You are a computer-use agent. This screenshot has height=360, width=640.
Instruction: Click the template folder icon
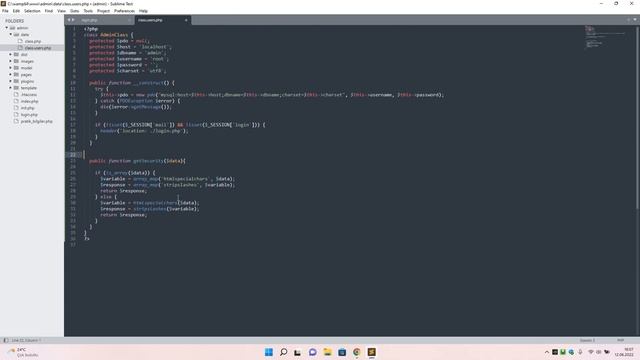pyautogui.click(x=16, y=88)
